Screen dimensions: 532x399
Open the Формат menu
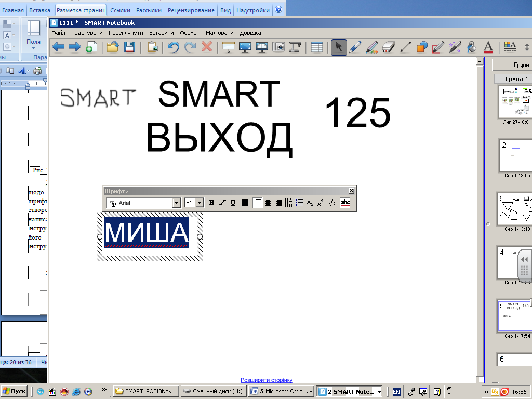coord(190,33)
